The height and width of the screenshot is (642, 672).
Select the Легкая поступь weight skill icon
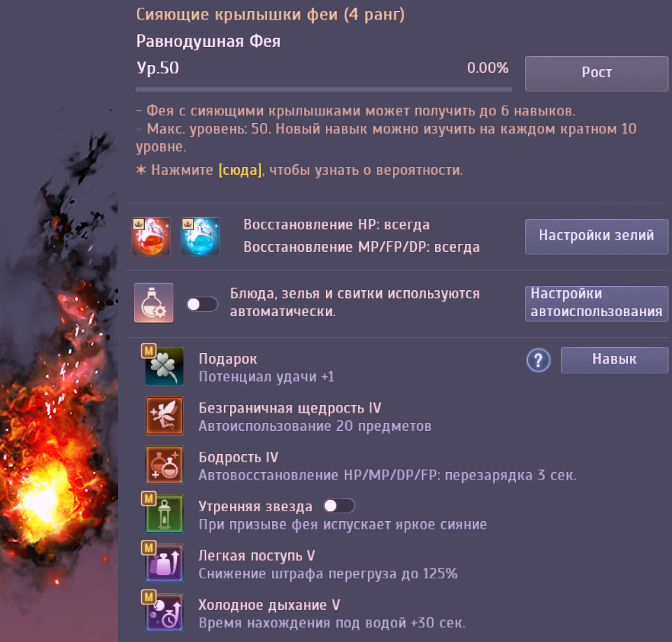click(164, 563)
